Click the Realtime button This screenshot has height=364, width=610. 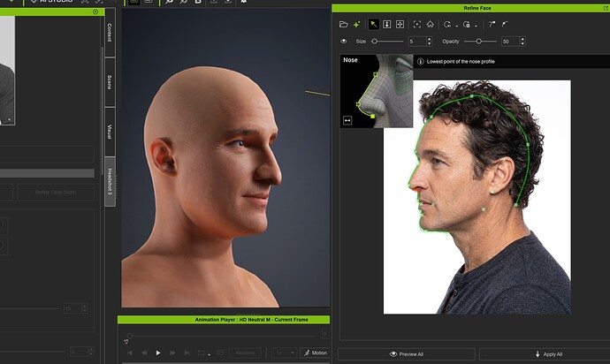245,353
